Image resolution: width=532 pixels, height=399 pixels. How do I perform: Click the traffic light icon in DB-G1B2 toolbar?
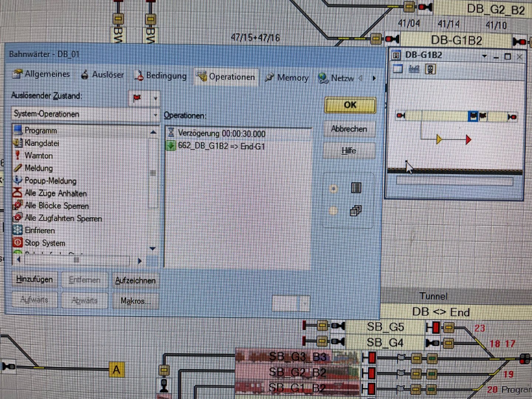coord(430,69)
